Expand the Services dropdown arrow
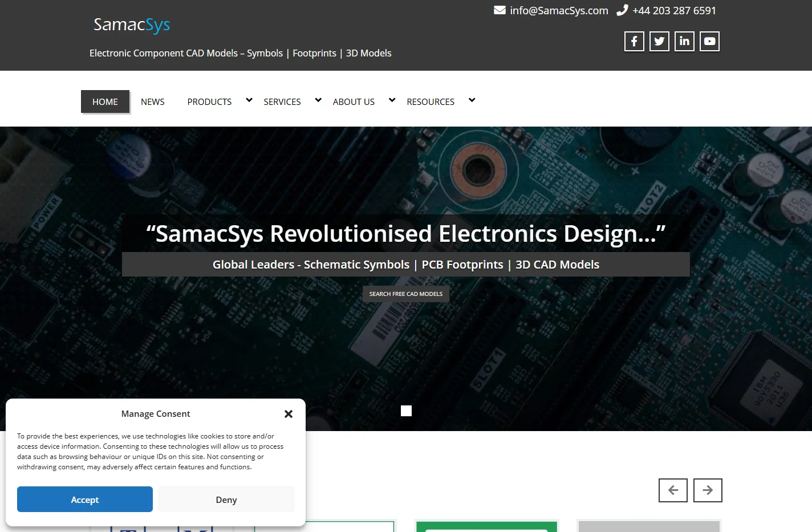This screenshot has height=532, width=812. click(318, 100)
